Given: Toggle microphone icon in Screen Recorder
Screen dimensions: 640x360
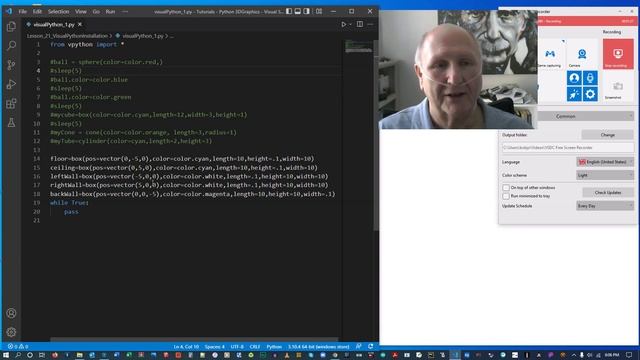Looking at the screenshot, I should click(590, 78).
